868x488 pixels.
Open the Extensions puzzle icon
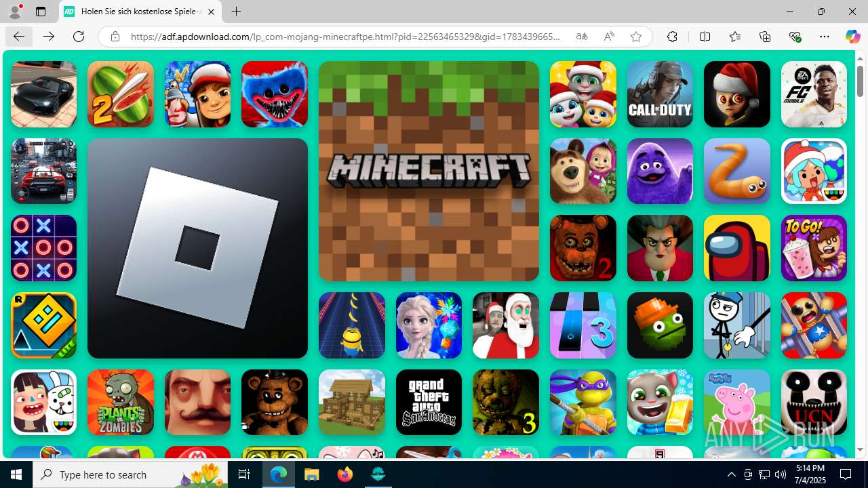[672, 37]
